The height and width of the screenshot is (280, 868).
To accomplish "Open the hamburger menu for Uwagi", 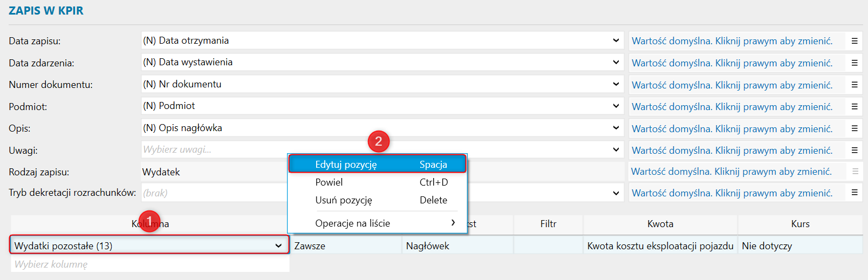I will click(855, 151).
